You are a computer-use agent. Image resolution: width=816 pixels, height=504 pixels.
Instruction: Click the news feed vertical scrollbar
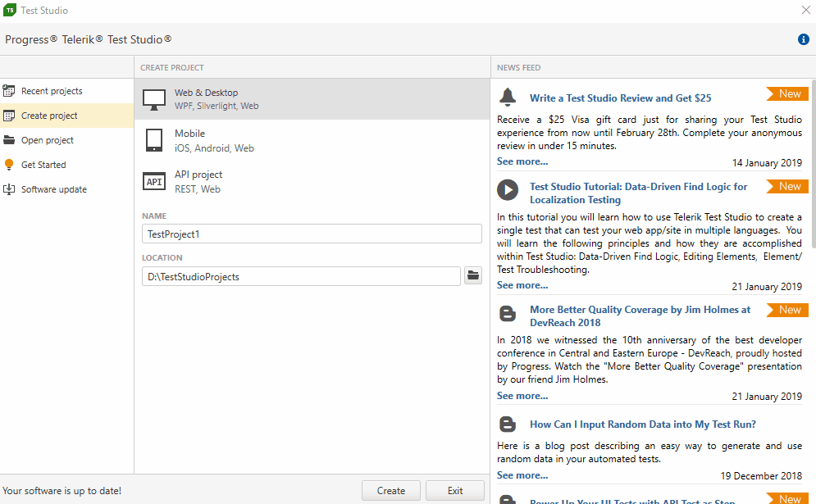[x=814, y=164]
